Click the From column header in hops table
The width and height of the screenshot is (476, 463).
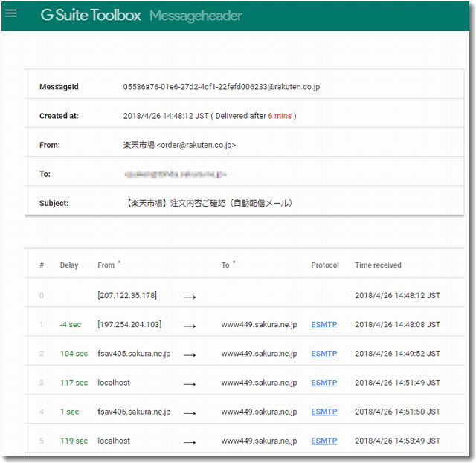tap(106, 265)
